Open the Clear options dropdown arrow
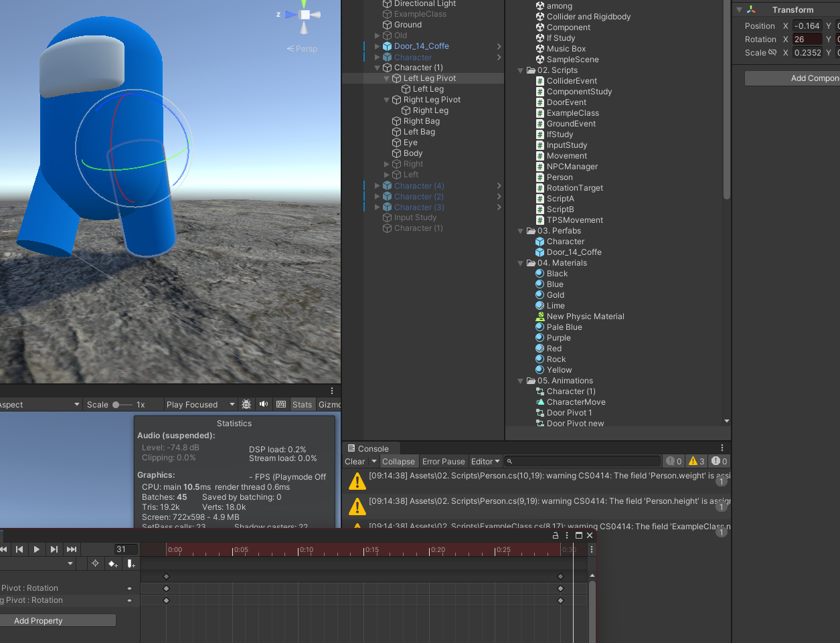This screenshot has width=840, height=643. (374, 462)
